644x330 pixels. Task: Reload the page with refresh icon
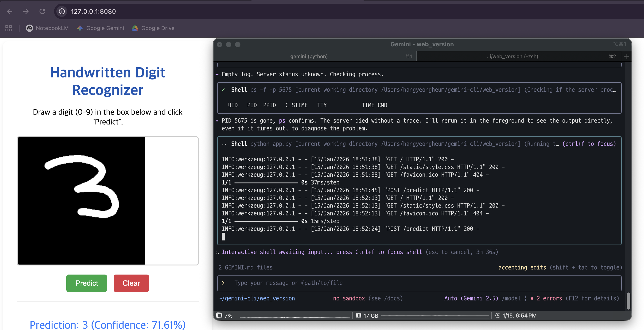(42, 11)
